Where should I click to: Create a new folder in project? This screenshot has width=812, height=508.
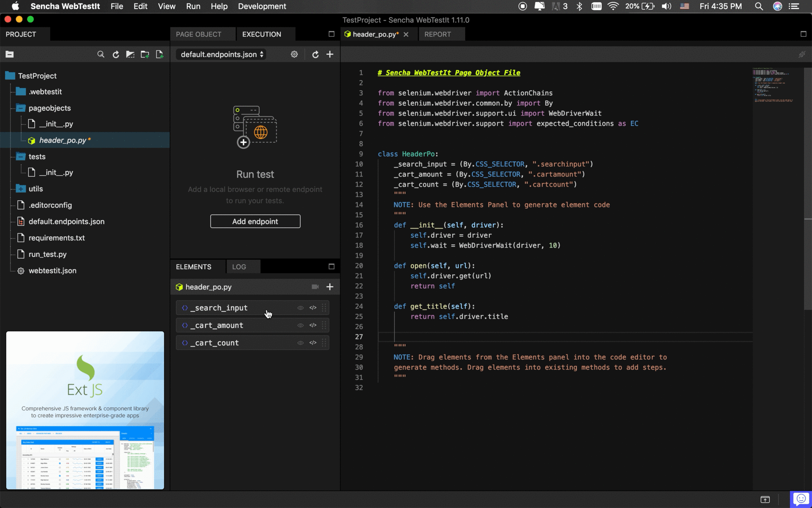coord(145,54)
